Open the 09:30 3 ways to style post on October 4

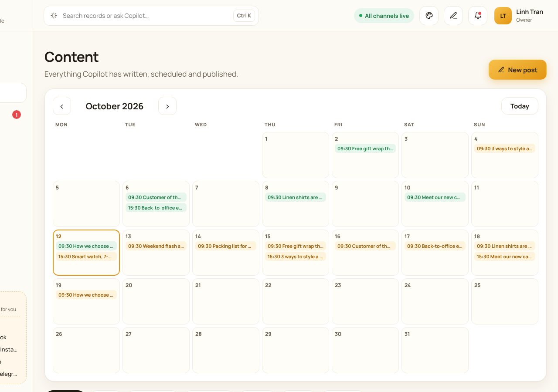click(505, 149)
